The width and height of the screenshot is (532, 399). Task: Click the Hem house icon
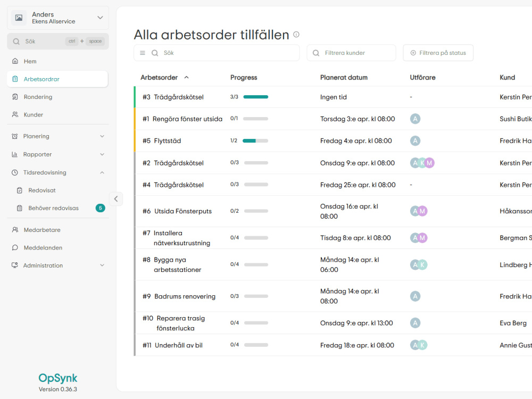point(15,61)
